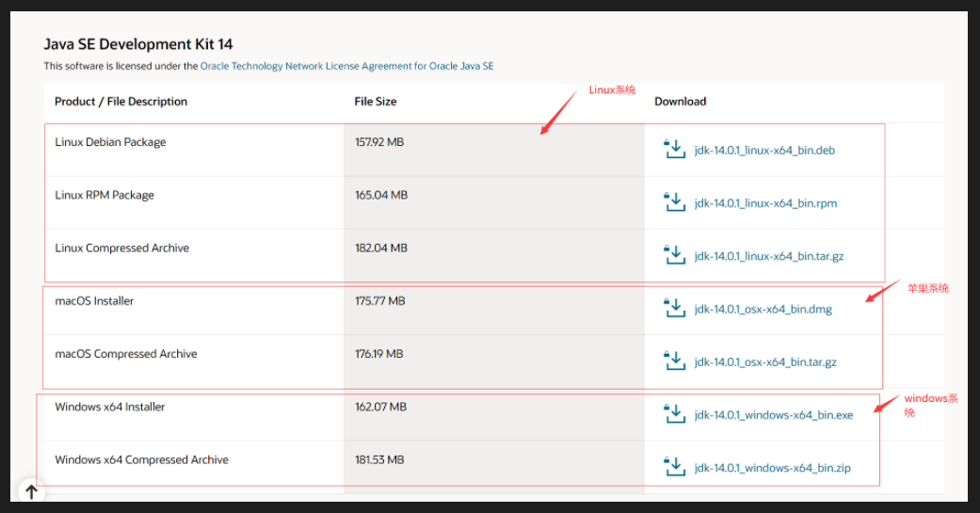980x513 pixels.
Task: Click download icon for windows-x64_bin.exe
Action: [x=674, y=413]
